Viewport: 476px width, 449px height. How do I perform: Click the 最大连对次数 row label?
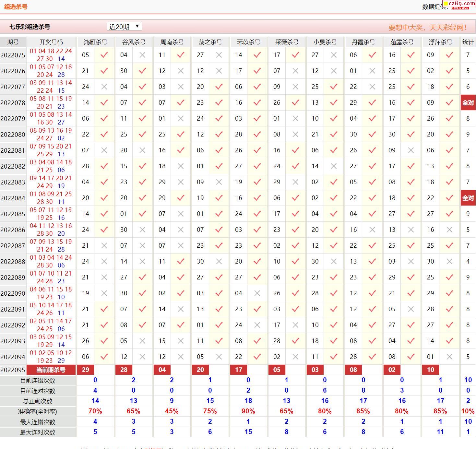(38, 432)
